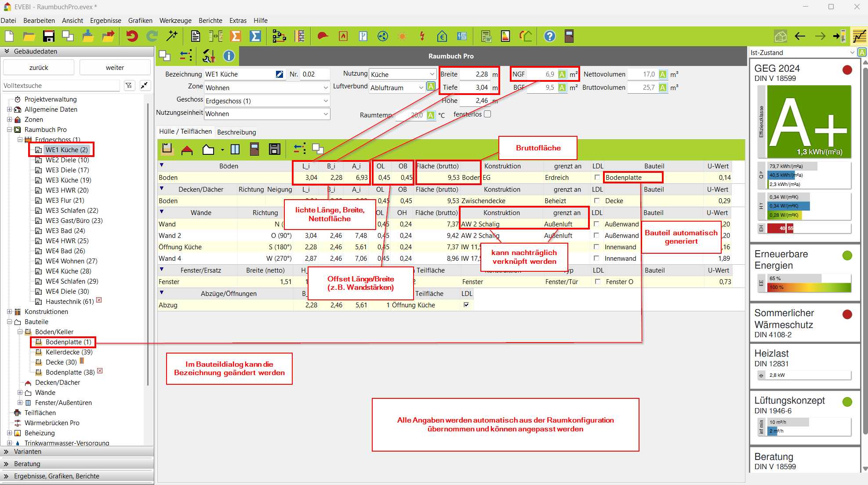Click the orange sun icon in toolbar
This screenshot has width=868, height=485.
click(402, 36)
